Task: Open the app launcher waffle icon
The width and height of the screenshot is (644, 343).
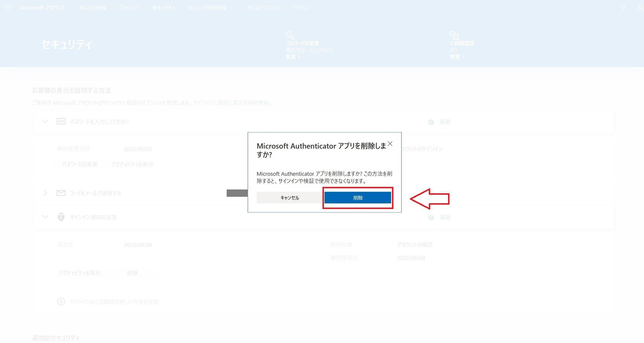Action: tap(7, 7)
